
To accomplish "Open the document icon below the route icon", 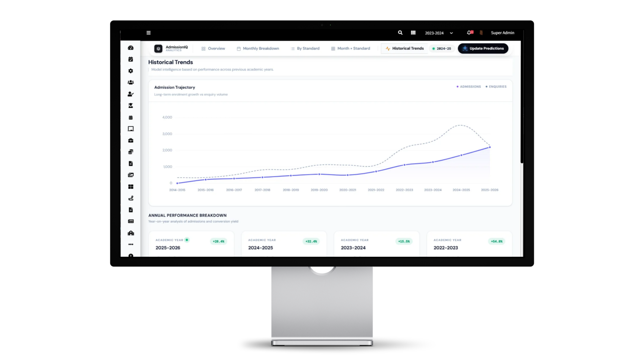I will [x=131, y=210].
